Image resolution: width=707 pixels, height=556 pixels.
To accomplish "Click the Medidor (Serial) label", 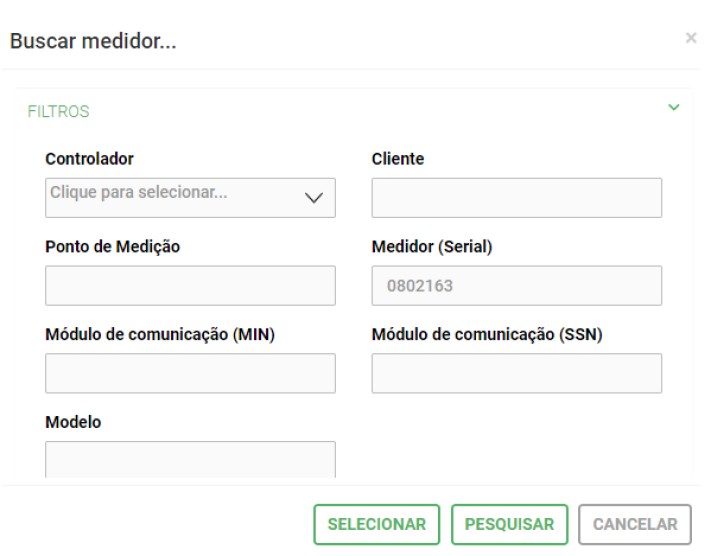I will [x=431, y=247].
